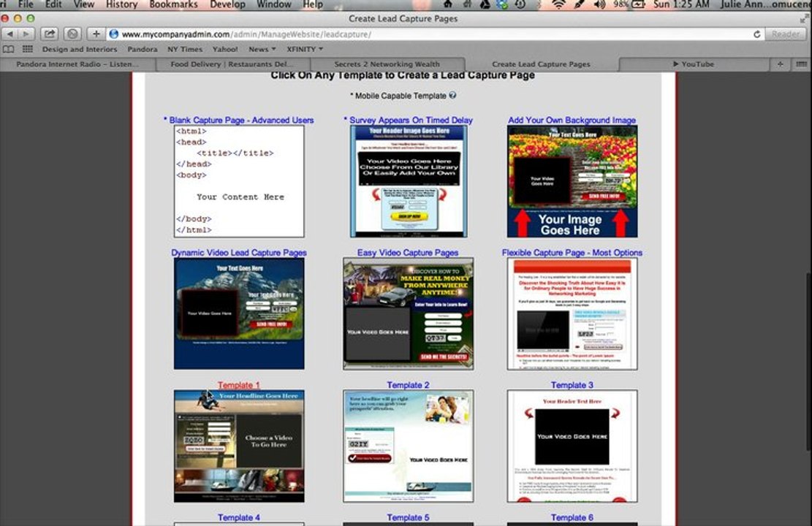Select the Survey timed delay template thumbnail
Screen dimensions: 812x526
[x=408, y=181]
